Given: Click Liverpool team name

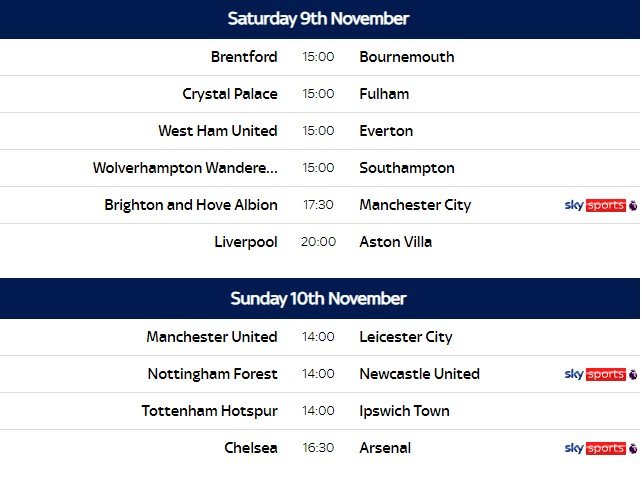Looking at the screenshot, I should 246,242.
